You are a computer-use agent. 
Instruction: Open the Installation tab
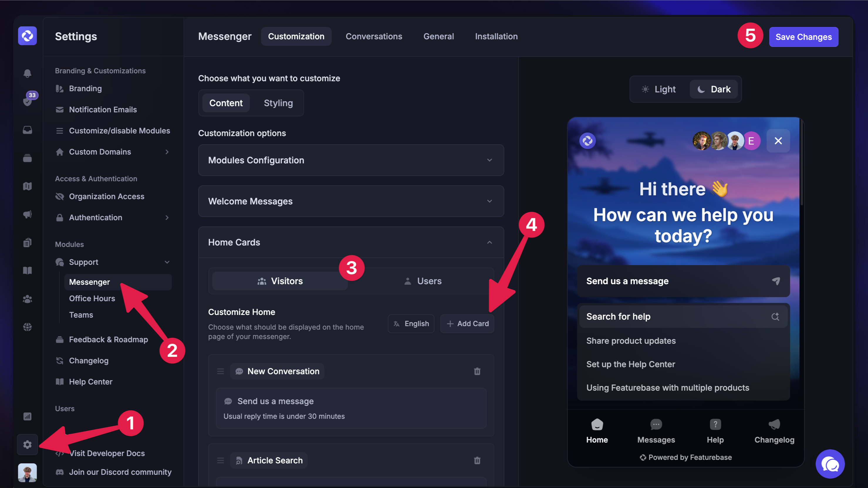[x=496, y=36]
